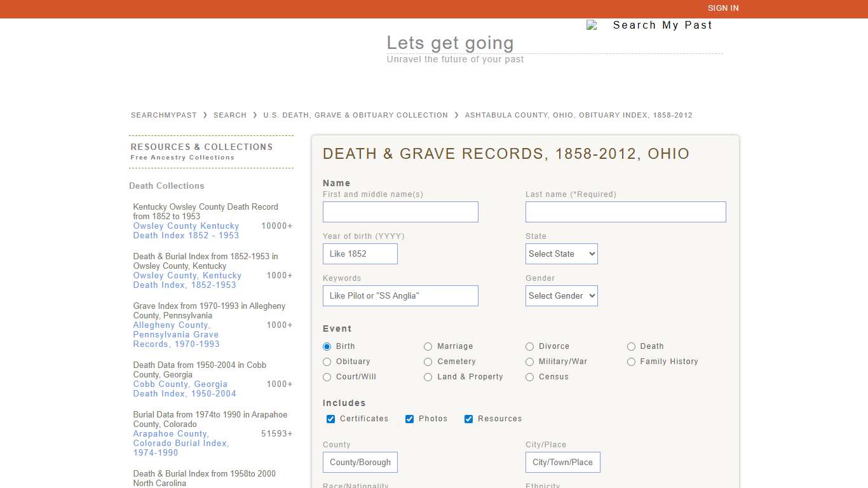868x488 pixels.
Task: Click the SEARCH breadcrumb item
Action: point(230,115)
